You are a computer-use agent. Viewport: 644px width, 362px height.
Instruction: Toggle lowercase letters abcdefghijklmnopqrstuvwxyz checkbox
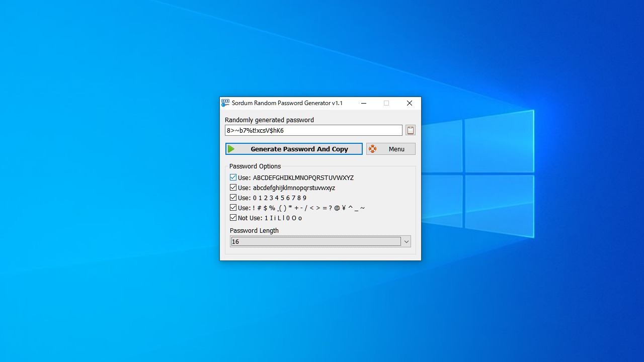point(233,188)
